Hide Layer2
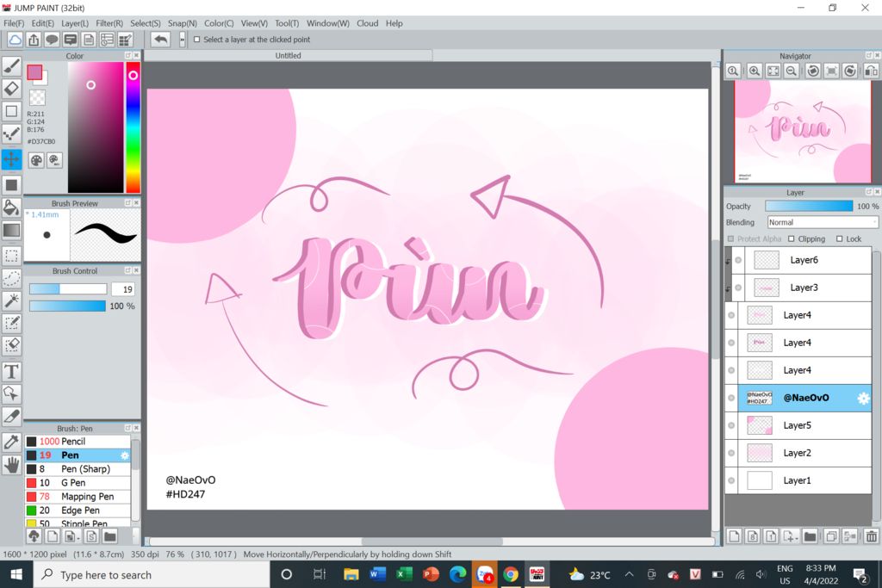 [731, 453]
